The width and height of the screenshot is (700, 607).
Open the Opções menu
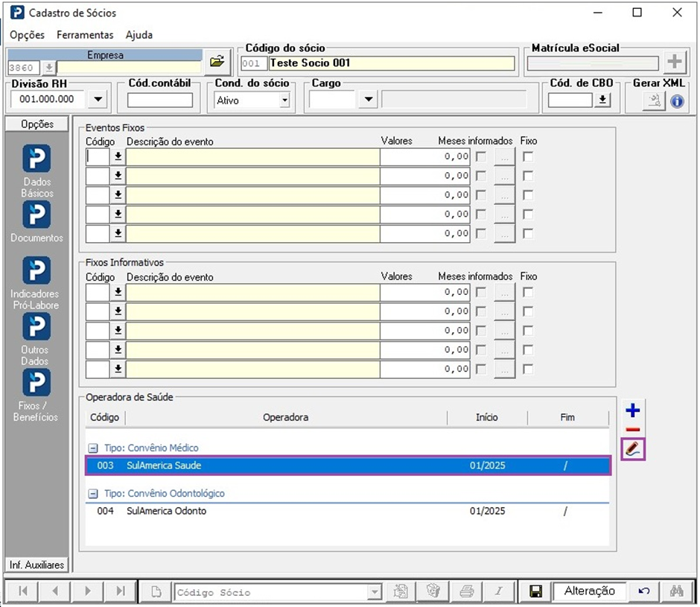point(28,35)
